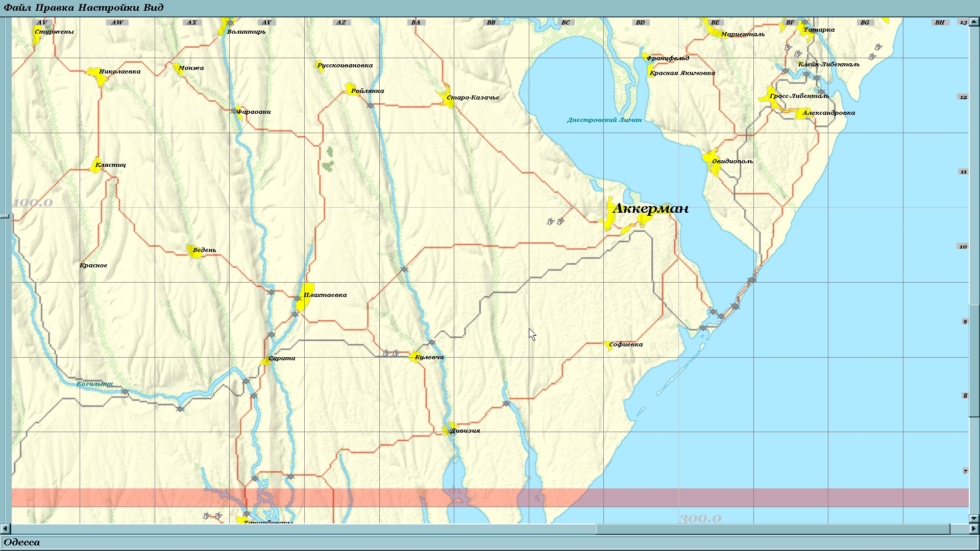Open the Вид menu

(x=153, y=8)
